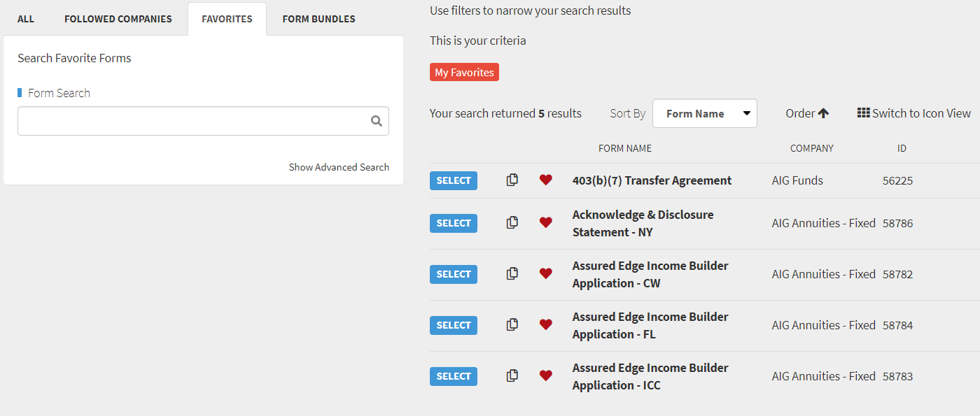Click copy icon for Acknowledge & Disclosure Statement
This screenshot has height=416, width=980.
512,222
